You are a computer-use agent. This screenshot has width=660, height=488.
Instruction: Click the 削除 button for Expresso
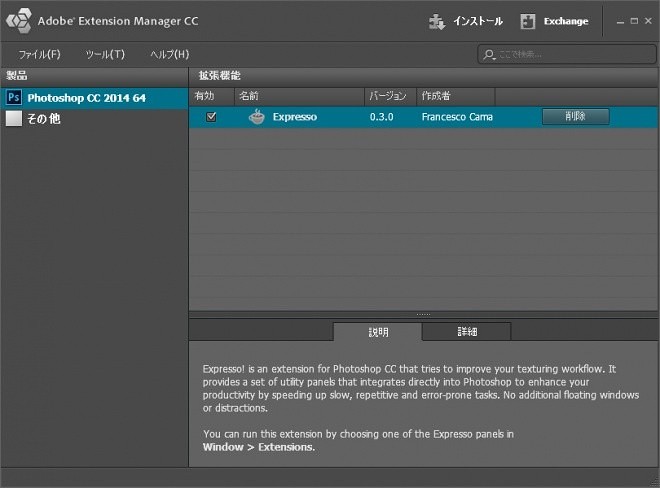point(575,116)
